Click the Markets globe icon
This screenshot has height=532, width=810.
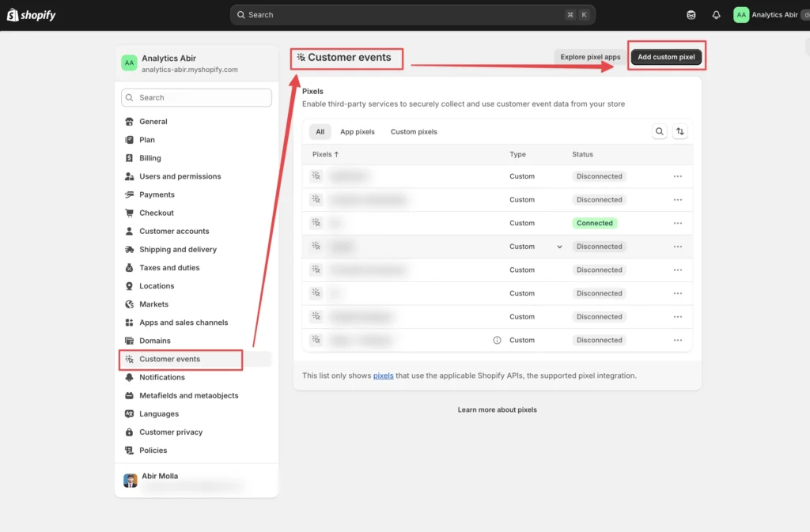[x=129, y=304]
